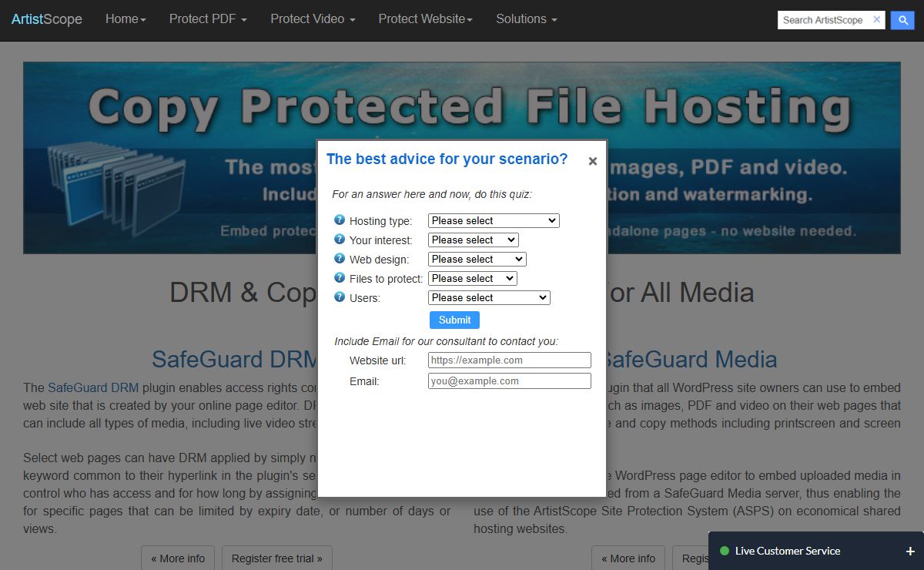Open the Files to protect dropdown
This screenshot has height=570, width=924.
tap(473, 278)
